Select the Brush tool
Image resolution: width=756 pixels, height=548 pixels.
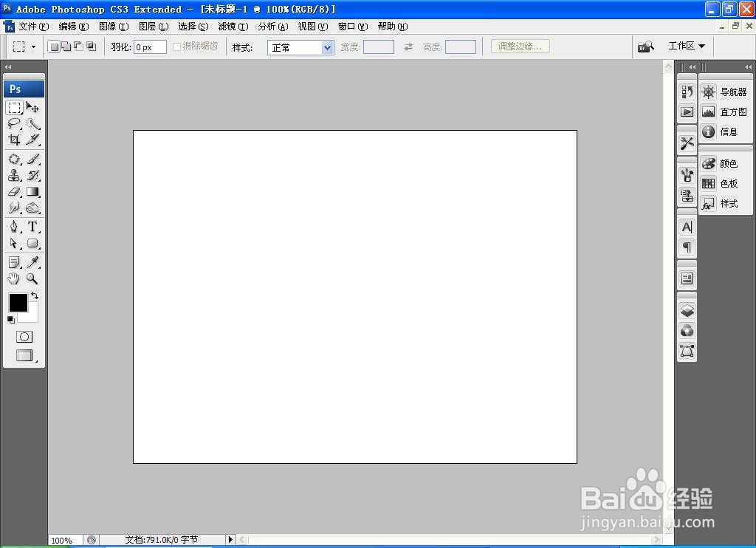(32, 159)
